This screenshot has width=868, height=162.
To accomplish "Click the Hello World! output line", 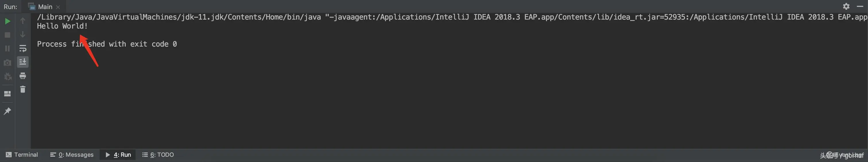I will click(x=62, y=26).
